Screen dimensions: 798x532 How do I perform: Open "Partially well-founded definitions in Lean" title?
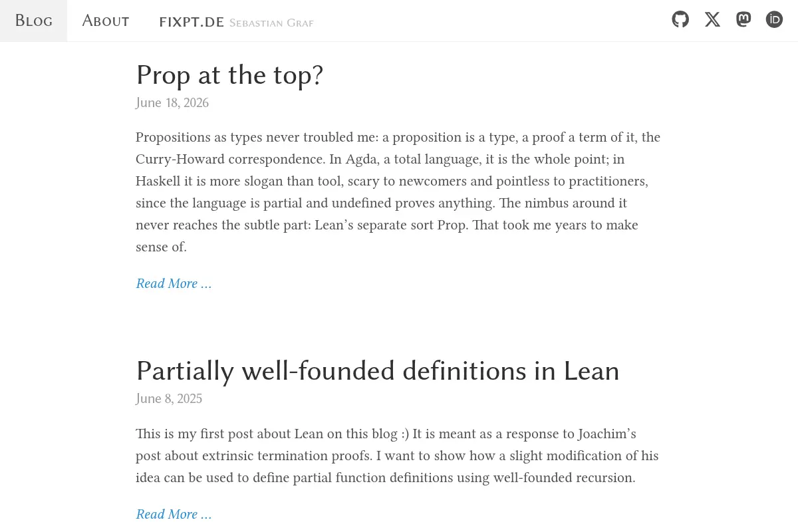pos(377,370)
